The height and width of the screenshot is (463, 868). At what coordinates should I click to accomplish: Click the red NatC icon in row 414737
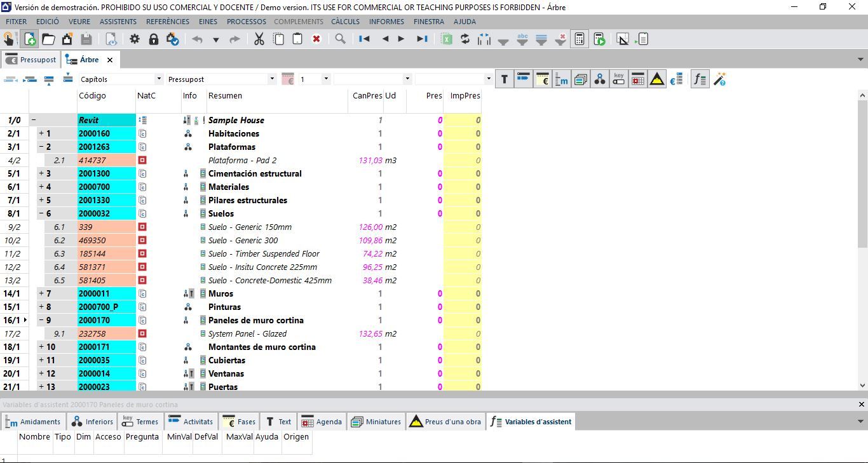coord(142,161)
